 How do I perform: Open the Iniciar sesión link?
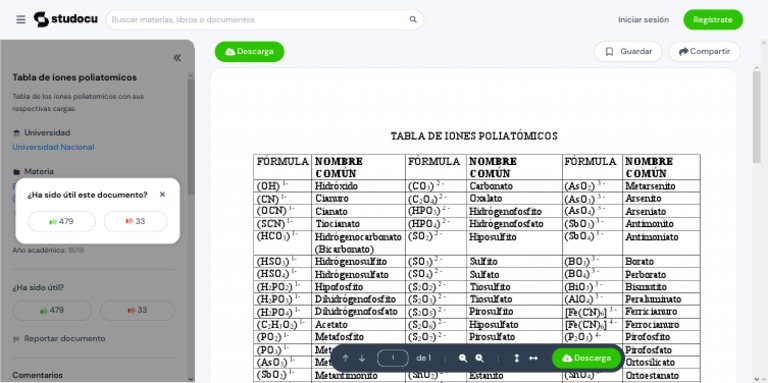643,20
